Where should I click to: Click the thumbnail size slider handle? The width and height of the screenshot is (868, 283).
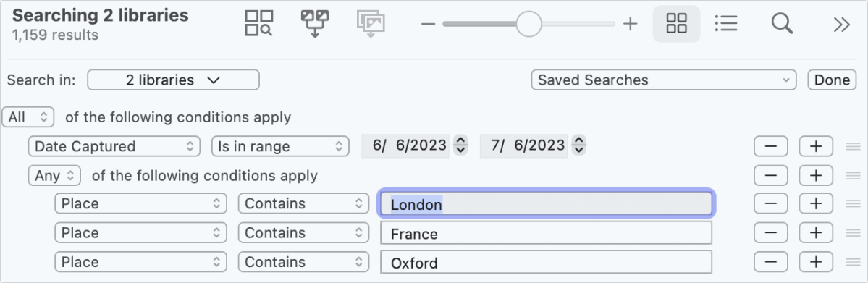[x=528, y=24]
